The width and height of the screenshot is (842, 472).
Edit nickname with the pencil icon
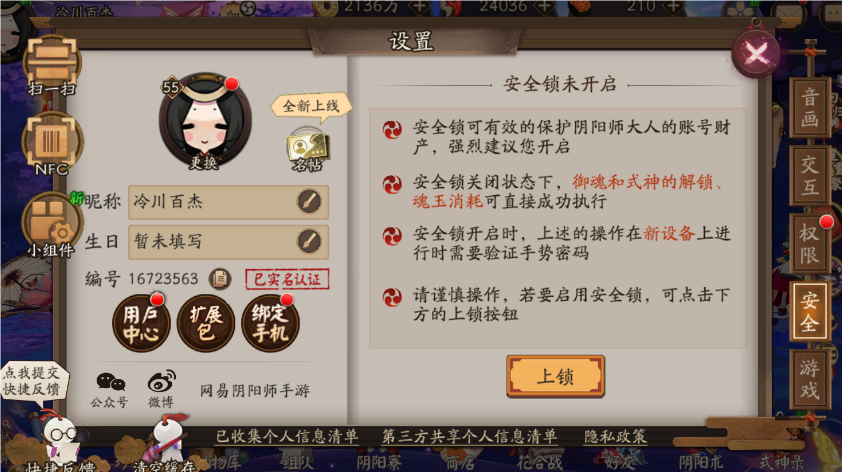pos(309,201)
